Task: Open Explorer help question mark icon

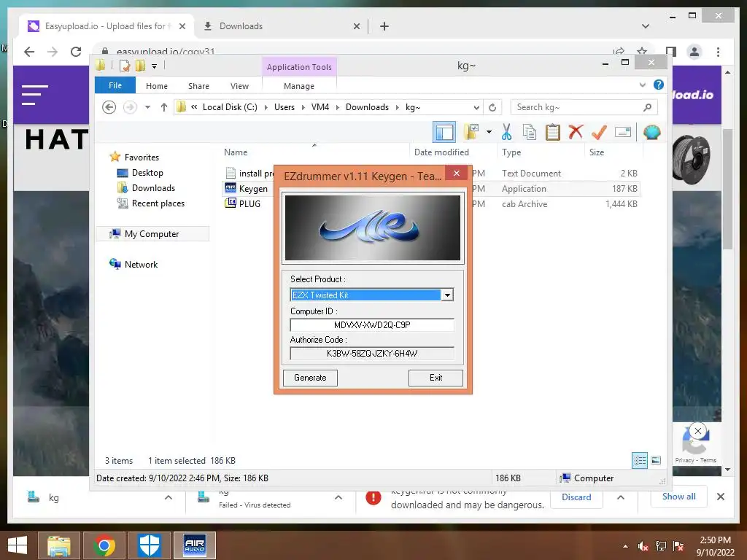Action: 659,85
